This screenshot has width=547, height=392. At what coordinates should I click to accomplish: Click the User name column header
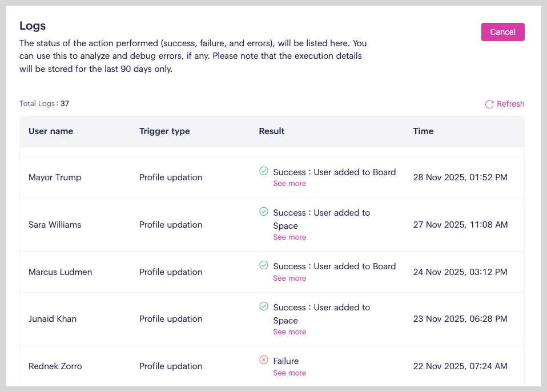click(x=51, y=131)
